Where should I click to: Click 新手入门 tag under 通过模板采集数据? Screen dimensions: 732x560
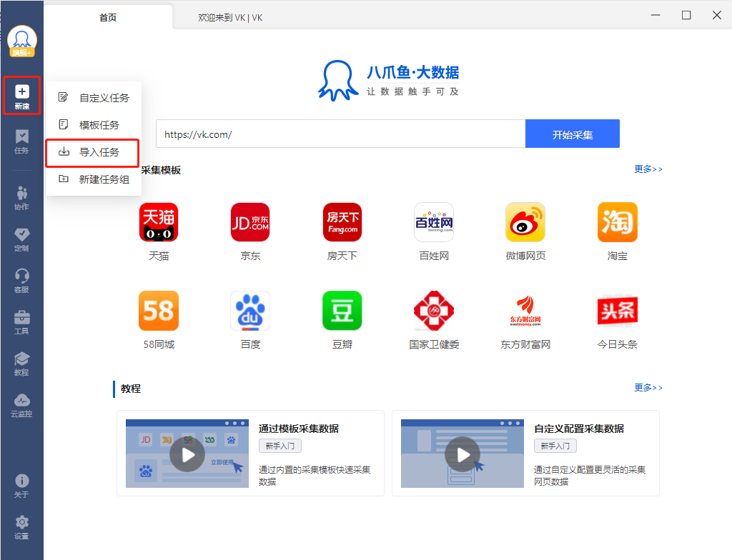coord(280,446)
